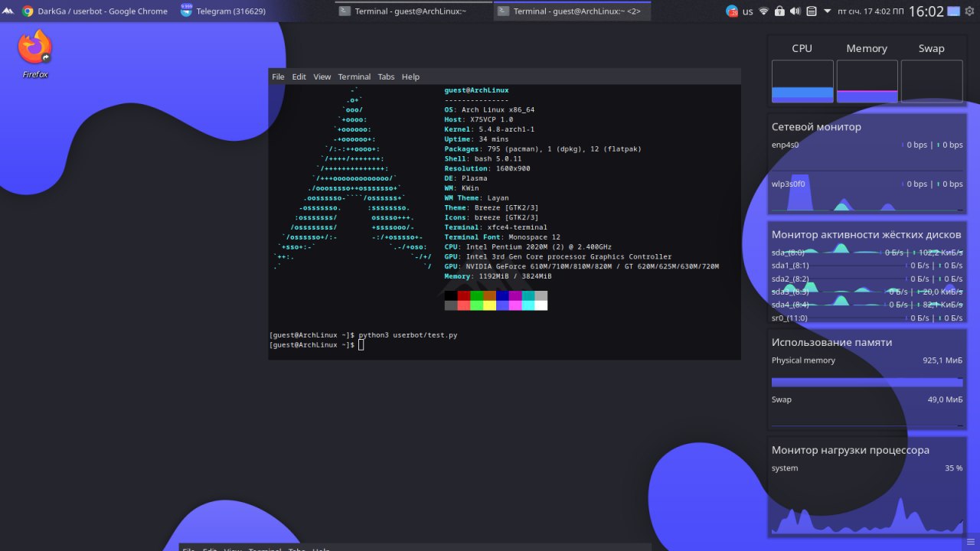
Task: Click the Chrome icon in the task manager
Action: (28, 11)
